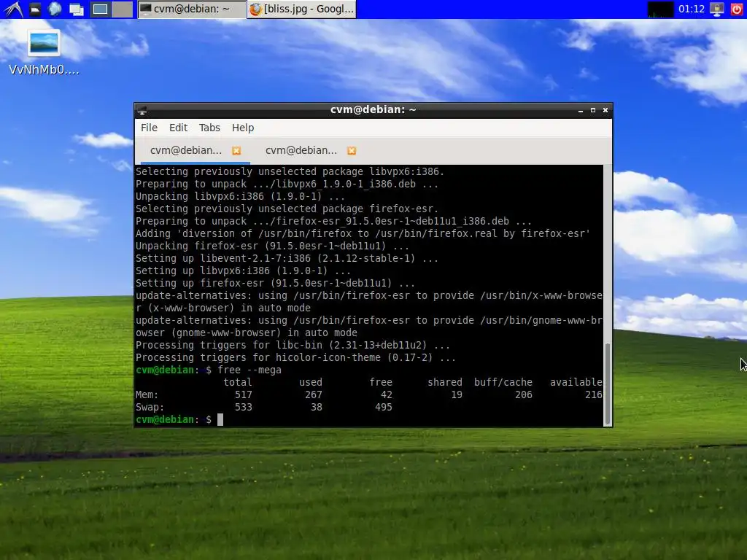Open the CPU usage monitor graph
Image resolution: width=747 pixels, height=560 pixels.
point(660,9)
